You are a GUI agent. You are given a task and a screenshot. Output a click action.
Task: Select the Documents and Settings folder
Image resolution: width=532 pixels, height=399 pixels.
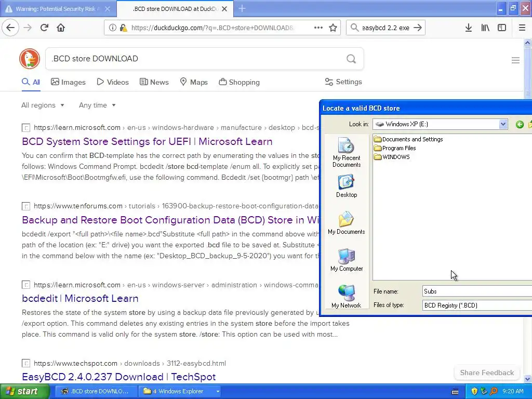tap(408, 139)
